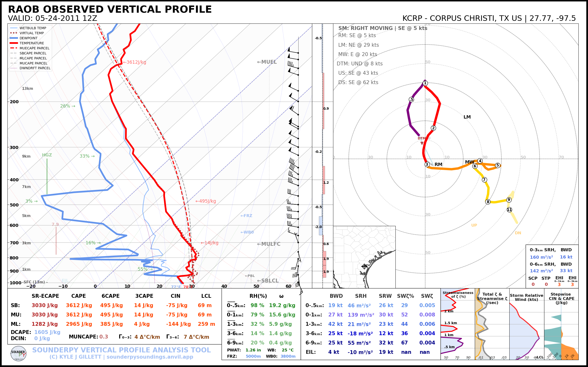This screenshot has width=588, height=367.
Task: Click the sounderpysoundings.anvil.app link text
Action: tap(150, 357)
